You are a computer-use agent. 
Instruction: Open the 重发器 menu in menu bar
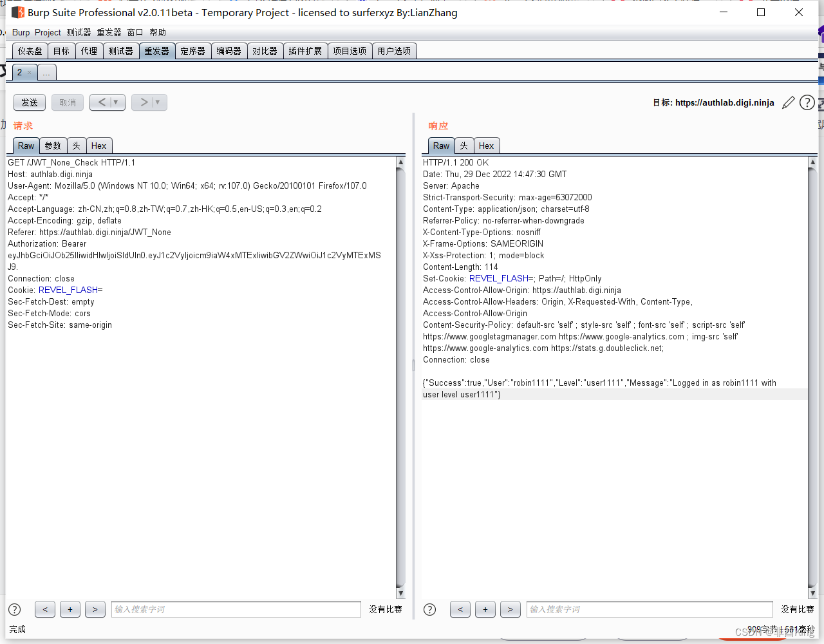[109, 32]
